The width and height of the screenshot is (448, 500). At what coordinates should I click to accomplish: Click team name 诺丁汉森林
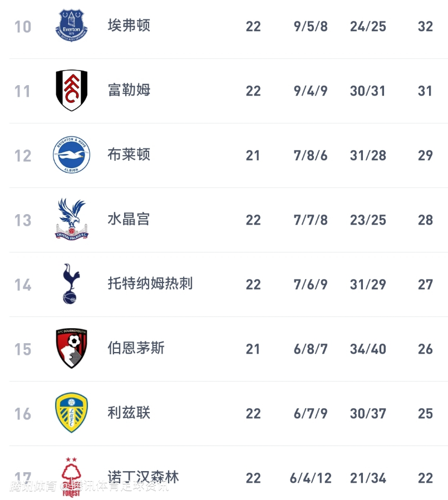144,477
